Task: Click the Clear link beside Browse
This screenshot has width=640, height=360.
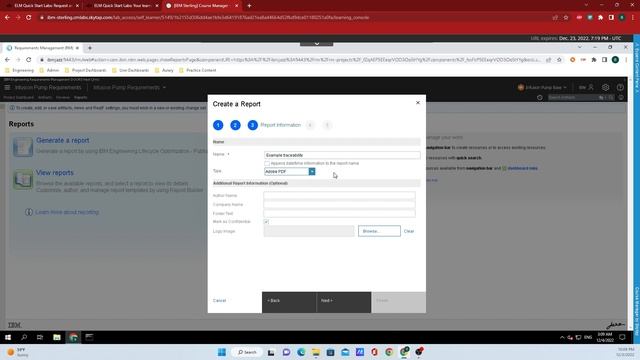Action: click(x=409, y=231)
